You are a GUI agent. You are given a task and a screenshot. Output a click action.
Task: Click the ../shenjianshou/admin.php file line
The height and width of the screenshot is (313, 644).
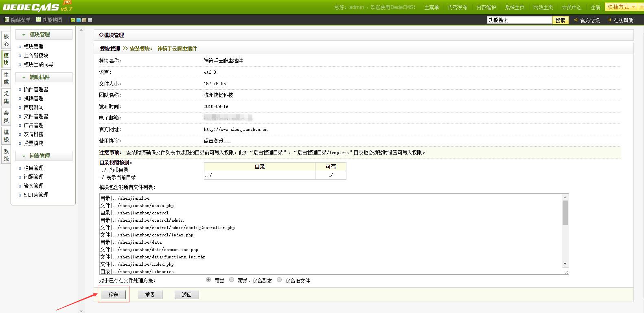coord(137,205)
